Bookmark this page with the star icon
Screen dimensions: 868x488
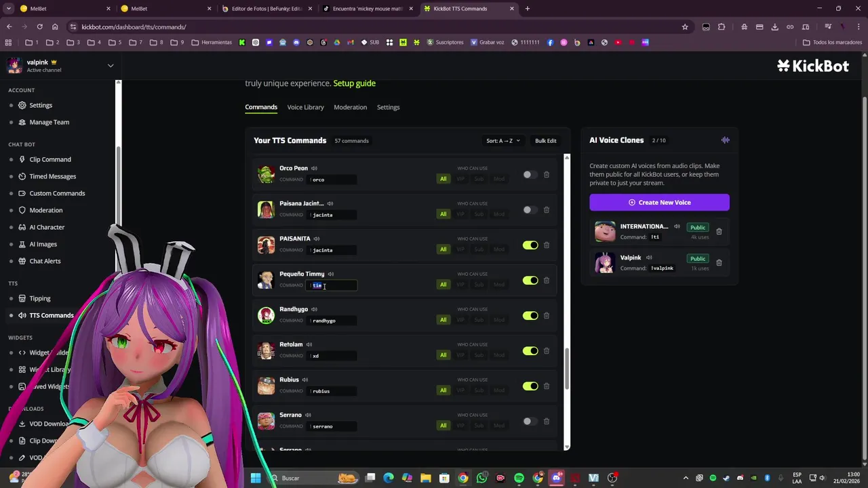(685, 27)
